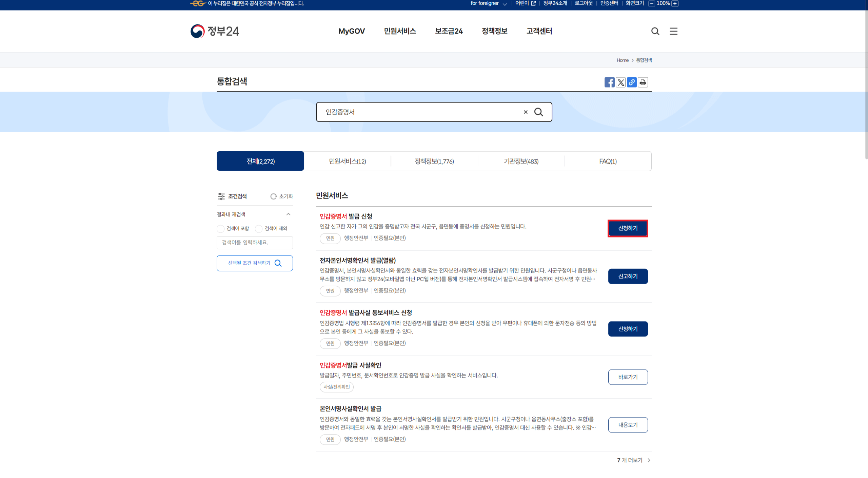Image resolution: width=868 pixels, height=478 pixels.
Task: Select the 검색어 제외 radio button
Action: coord(258,228)
